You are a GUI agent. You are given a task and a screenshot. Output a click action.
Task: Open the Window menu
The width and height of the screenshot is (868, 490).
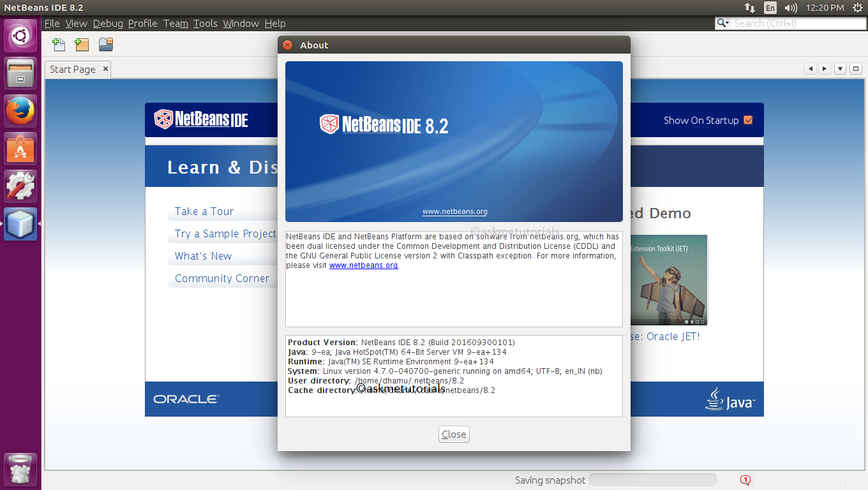[241, 24]
